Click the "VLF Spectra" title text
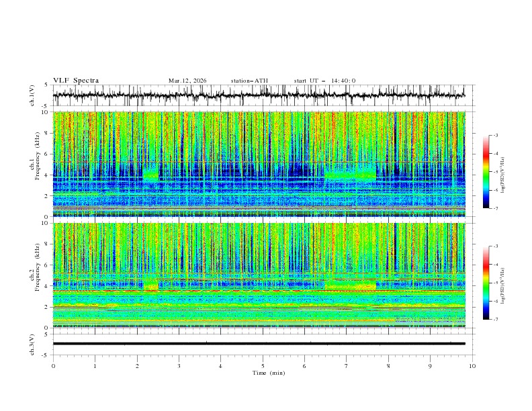 click(x=76, y=81)
